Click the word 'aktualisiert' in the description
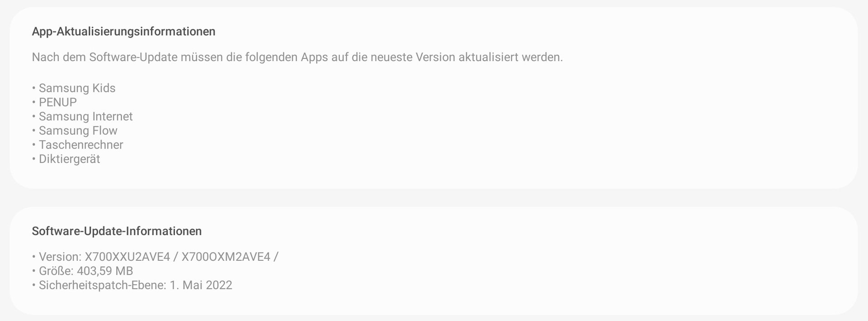 (x=488, y=57)
